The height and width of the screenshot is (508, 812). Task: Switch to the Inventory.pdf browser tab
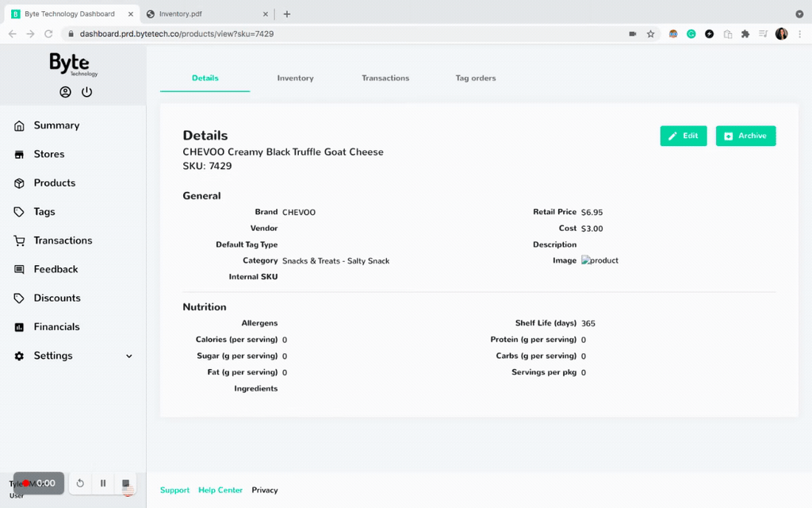[x=207, y=14]
